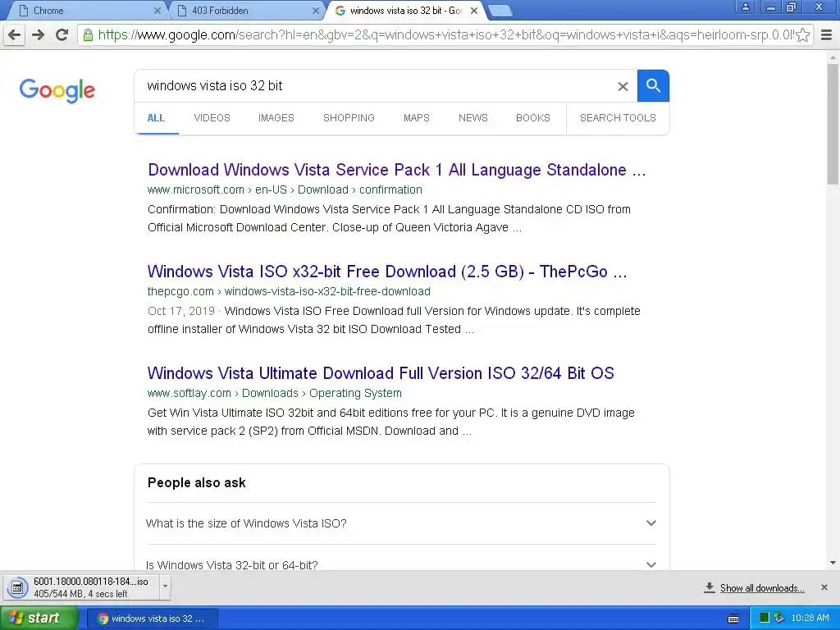
Task: Close the downloads bar
Action: (x=824, y=587)
